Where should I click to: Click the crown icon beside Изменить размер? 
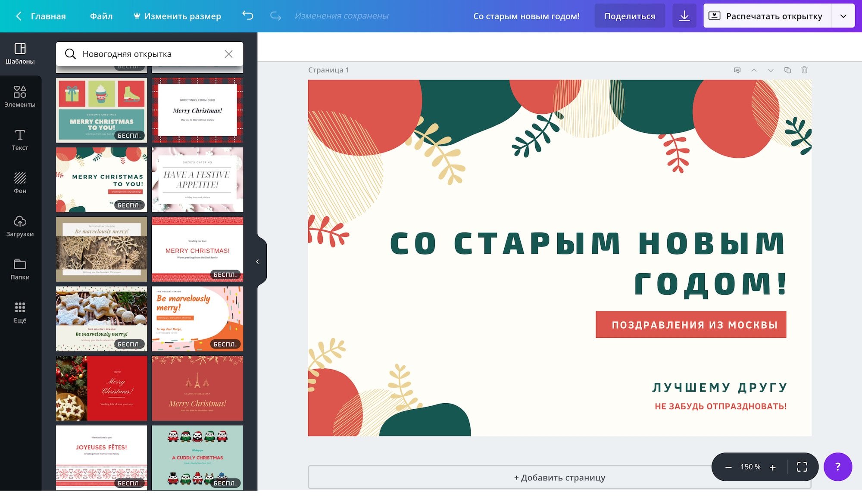click(137, 16)
